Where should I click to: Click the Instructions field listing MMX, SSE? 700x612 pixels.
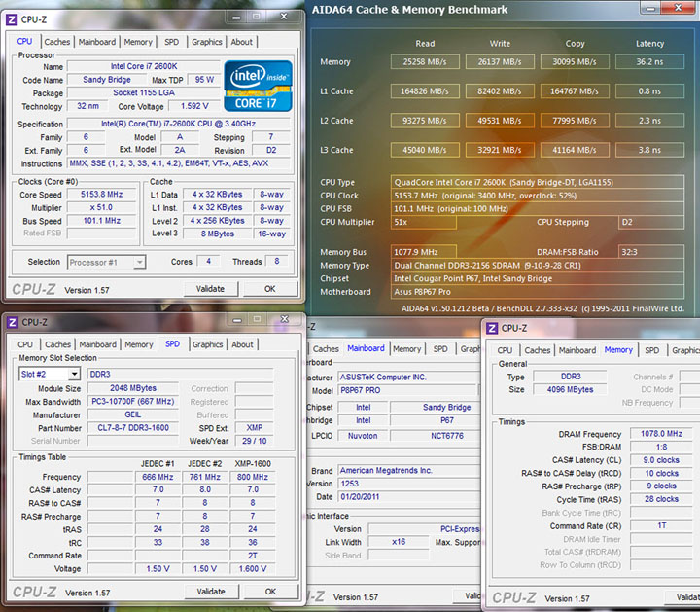click(x=179, y=163)
